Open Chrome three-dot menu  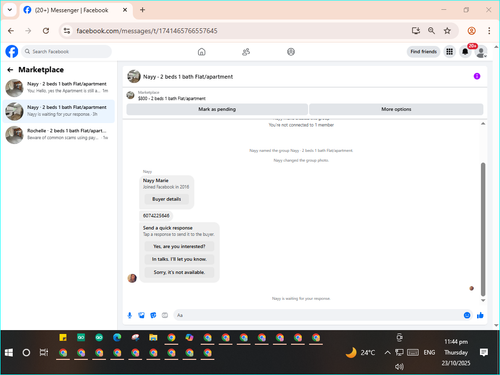tap(489, 31)
